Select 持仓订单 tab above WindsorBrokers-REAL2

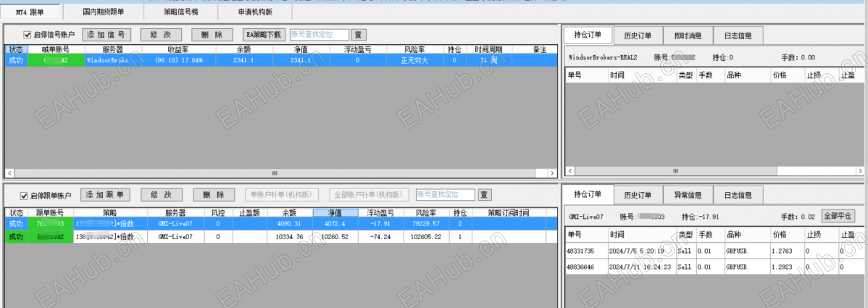pos(588,34)
